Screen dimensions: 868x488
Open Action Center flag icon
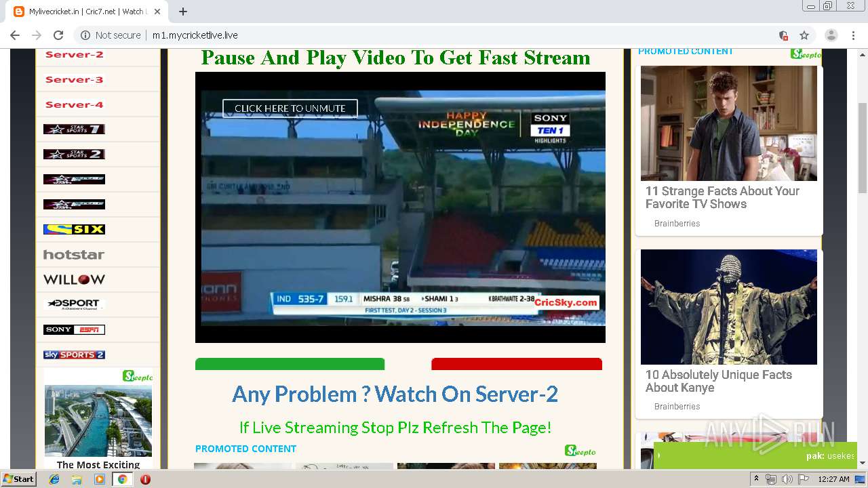(x=803, y=479)
